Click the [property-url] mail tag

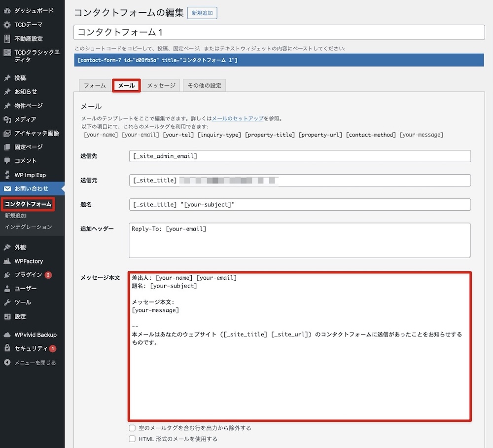click(320, 135)
